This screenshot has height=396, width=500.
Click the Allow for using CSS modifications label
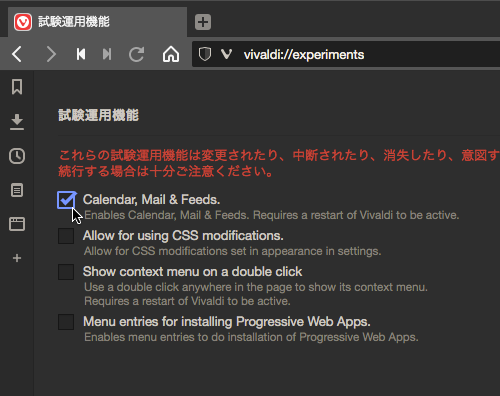(x=183, y=236)
